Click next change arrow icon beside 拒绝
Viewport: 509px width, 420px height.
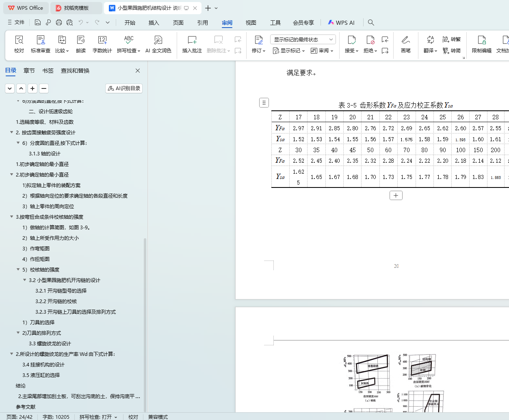point(385,51)
